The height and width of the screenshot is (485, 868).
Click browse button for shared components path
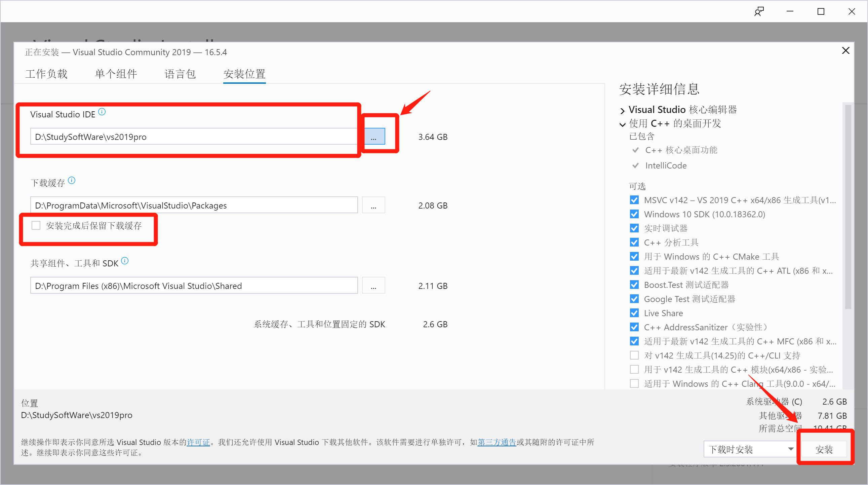(373, 286)
